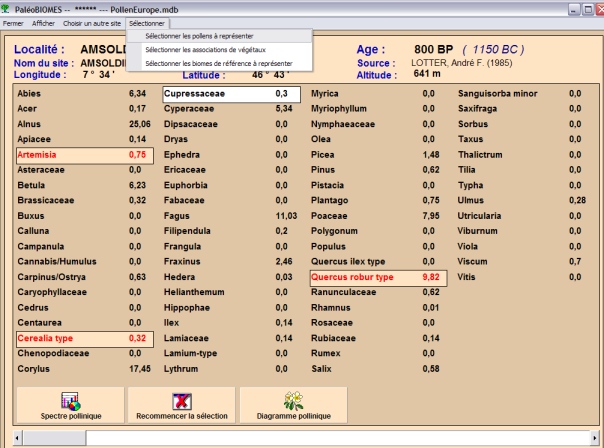Click the horizontal scrollbar left arrow

[9, 438]
